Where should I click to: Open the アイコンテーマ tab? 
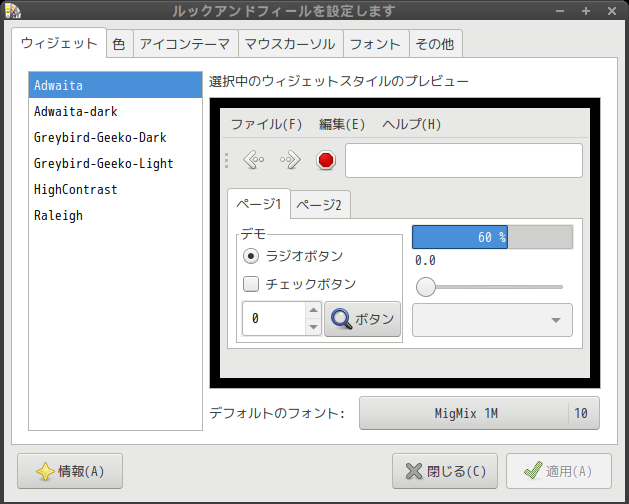(x=185, y=43)
